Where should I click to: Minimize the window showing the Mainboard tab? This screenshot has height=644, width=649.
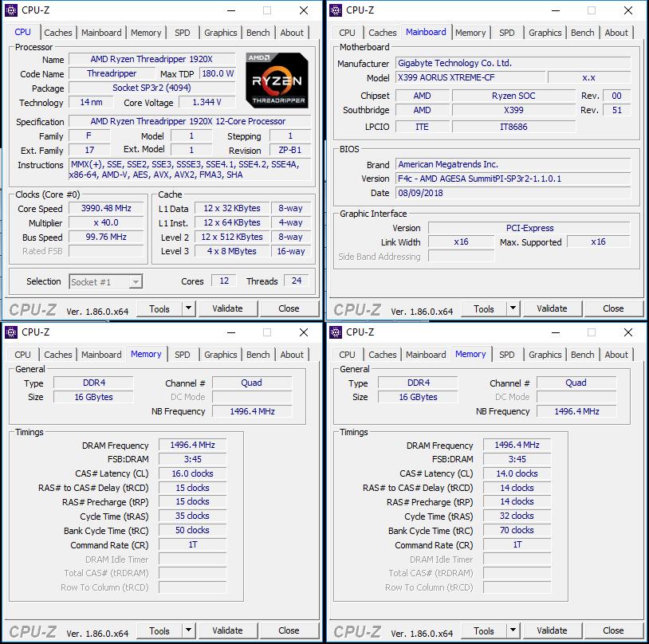point(556,10)
